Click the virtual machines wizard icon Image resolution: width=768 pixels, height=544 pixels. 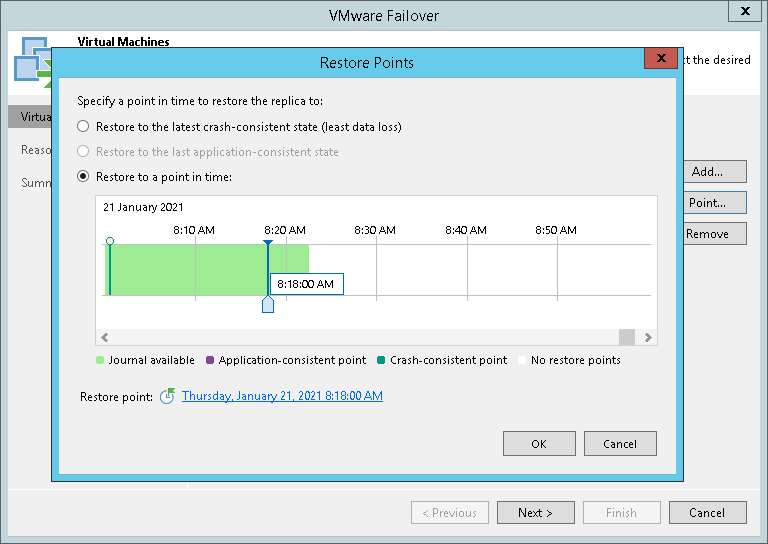pos(32,61)
